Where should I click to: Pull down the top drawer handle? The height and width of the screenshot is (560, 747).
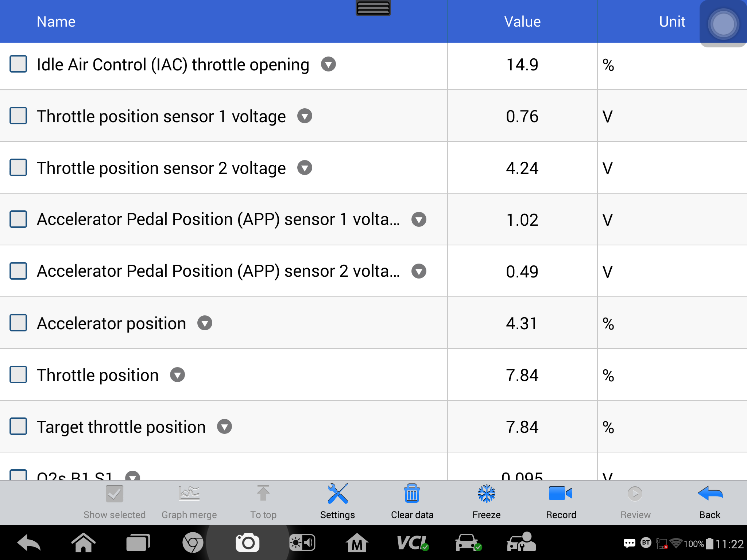[373, 8]
